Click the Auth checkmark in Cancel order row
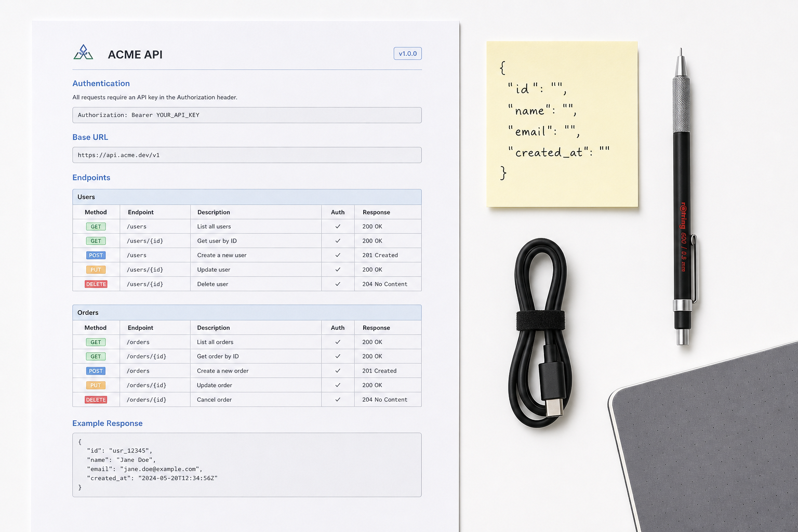 click(x=338, y=400)
